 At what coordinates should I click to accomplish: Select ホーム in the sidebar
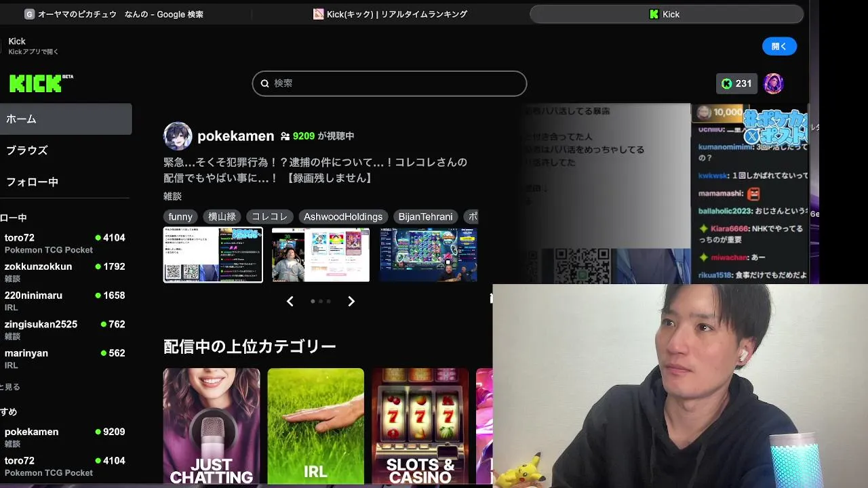point(66,119)
